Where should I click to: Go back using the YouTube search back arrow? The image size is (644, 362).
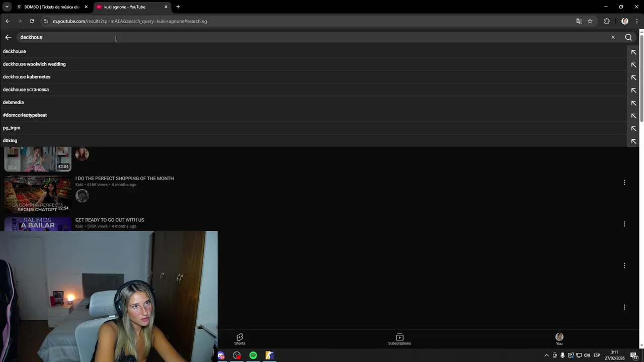click(x=8, y=37)
